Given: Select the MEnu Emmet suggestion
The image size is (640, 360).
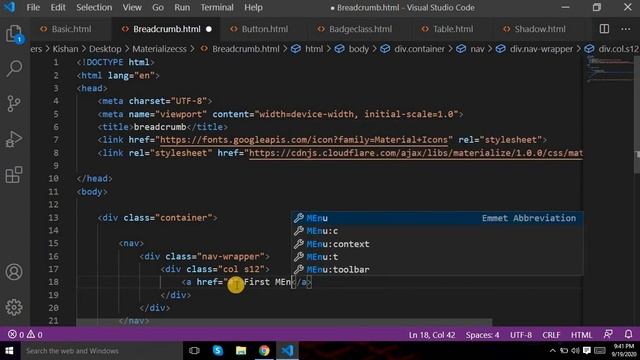Looking at the screenshot, I should [437, 218].
